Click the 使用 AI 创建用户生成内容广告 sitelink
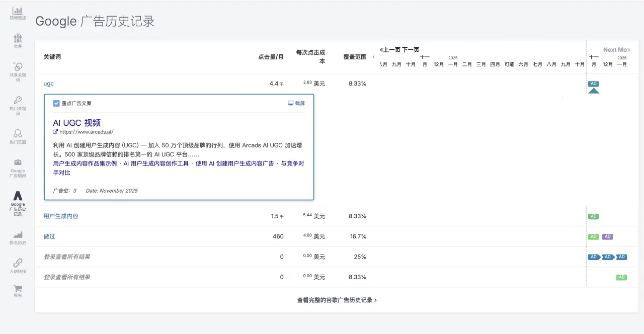Viewport: 644px width, 334px height. (235, 163)
